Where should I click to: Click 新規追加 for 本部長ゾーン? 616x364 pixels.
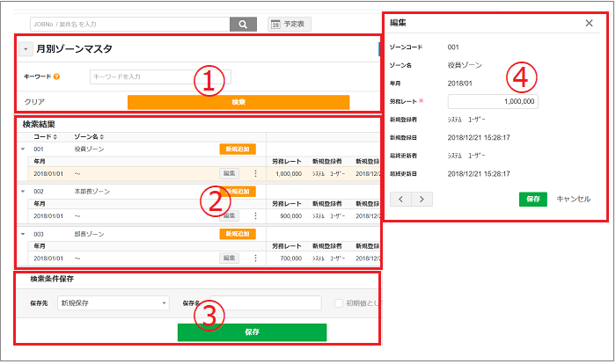238,192
